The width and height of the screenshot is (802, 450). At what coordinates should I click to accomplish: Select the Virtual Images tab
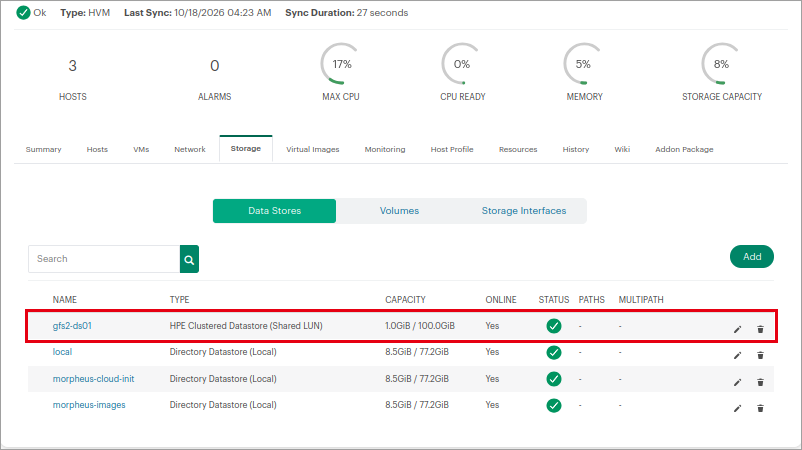313,149
